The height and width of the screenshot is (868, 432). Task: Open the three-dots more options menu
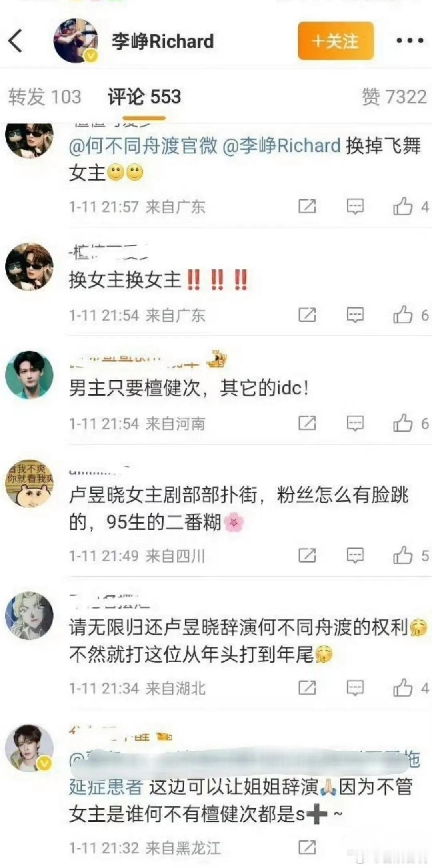pyautogui.click(x=410, y=41)
